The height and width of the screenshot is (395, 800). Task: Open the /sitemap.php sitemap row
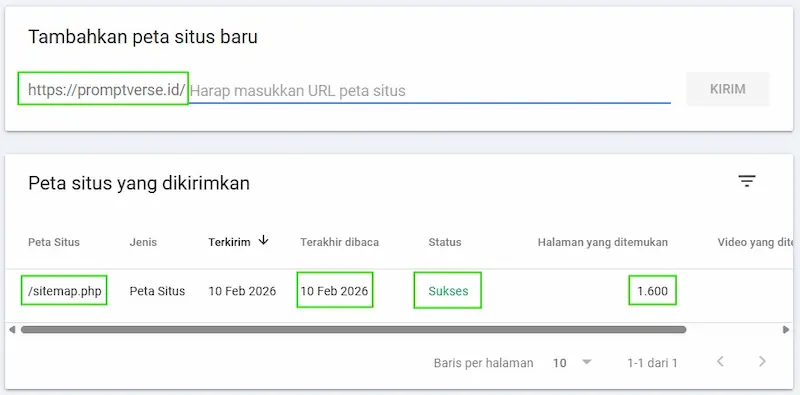tap(64, 291)
